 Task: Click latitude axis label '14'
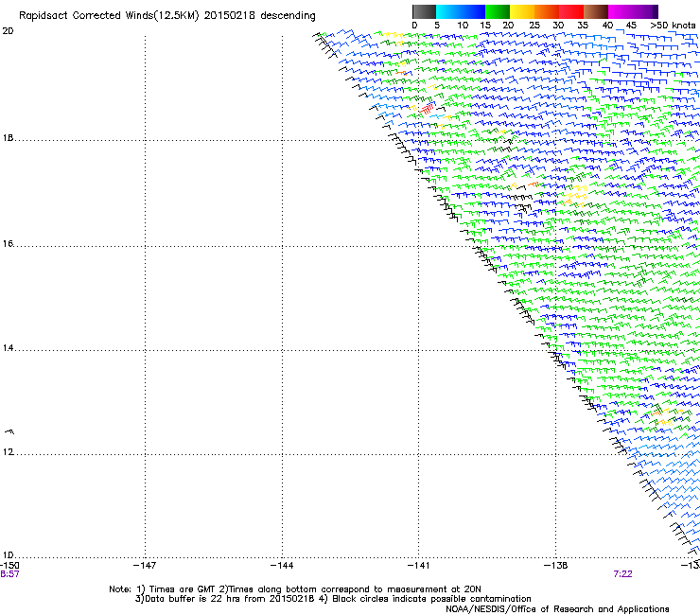coord(8,348)
